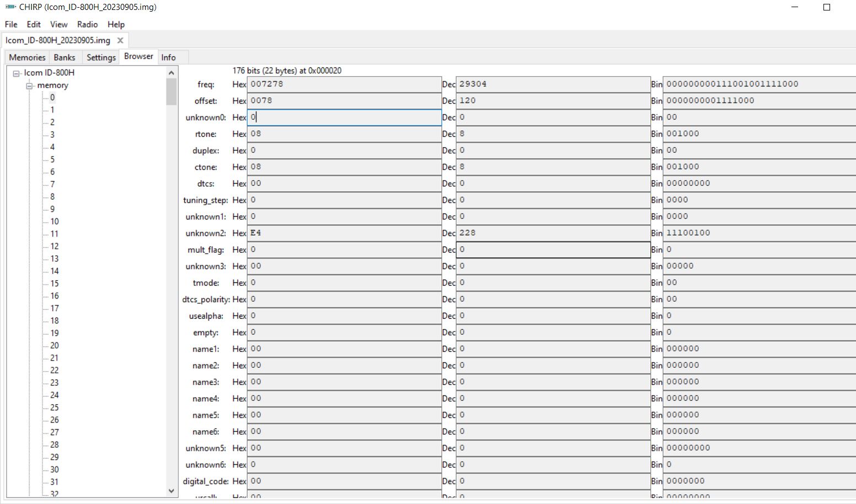Click the scroll down arrow of tree panel
This screenshot has height=504, width=856.
[x=172, y=491]
